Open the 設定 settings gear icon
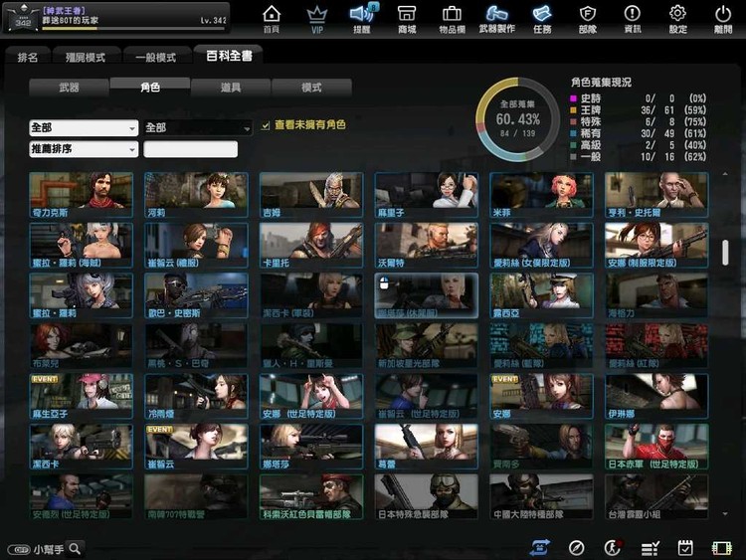This screenshot has height=560, width=746. tap(678, 19)
